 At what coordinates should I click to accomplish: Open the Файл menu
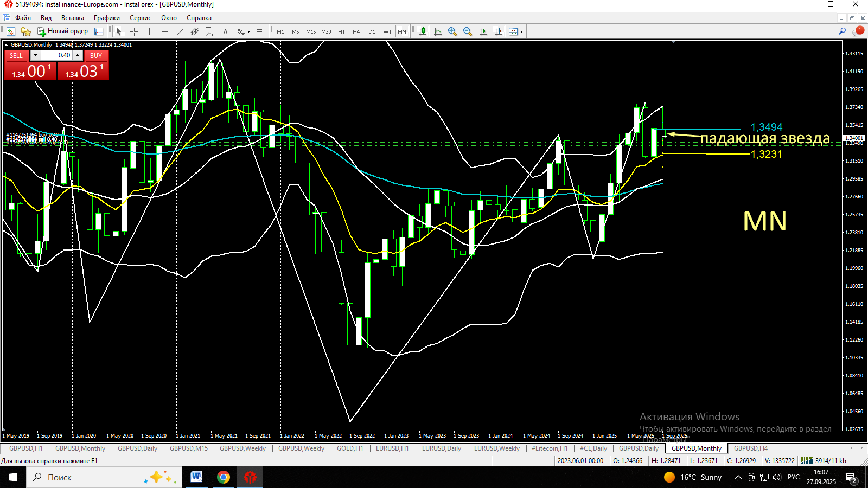(23, 18)
